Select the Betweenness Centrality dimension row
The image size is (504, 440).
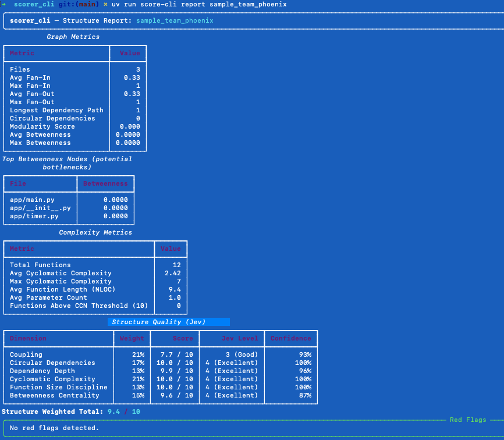161,395
